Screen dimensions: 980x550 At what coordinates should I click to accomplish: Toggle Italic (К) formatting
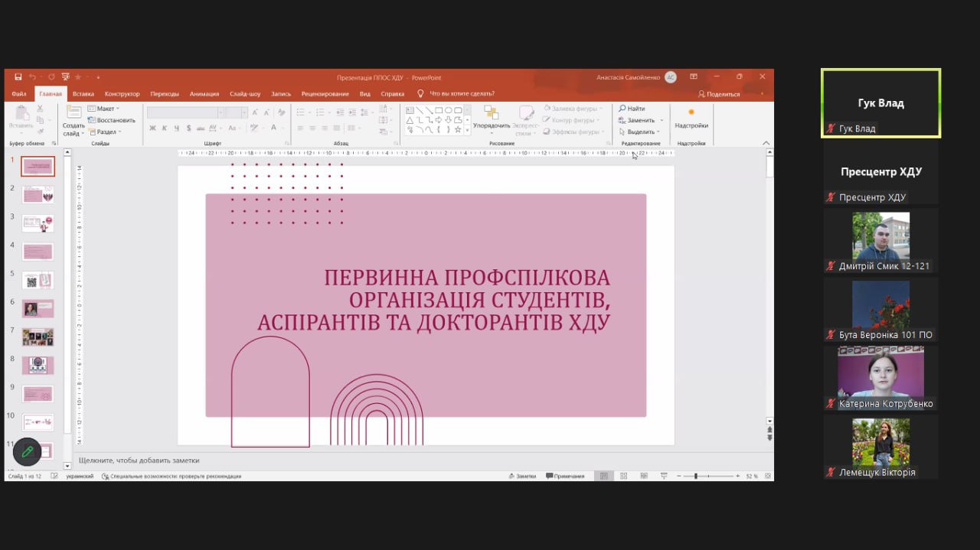pos(165,128)
